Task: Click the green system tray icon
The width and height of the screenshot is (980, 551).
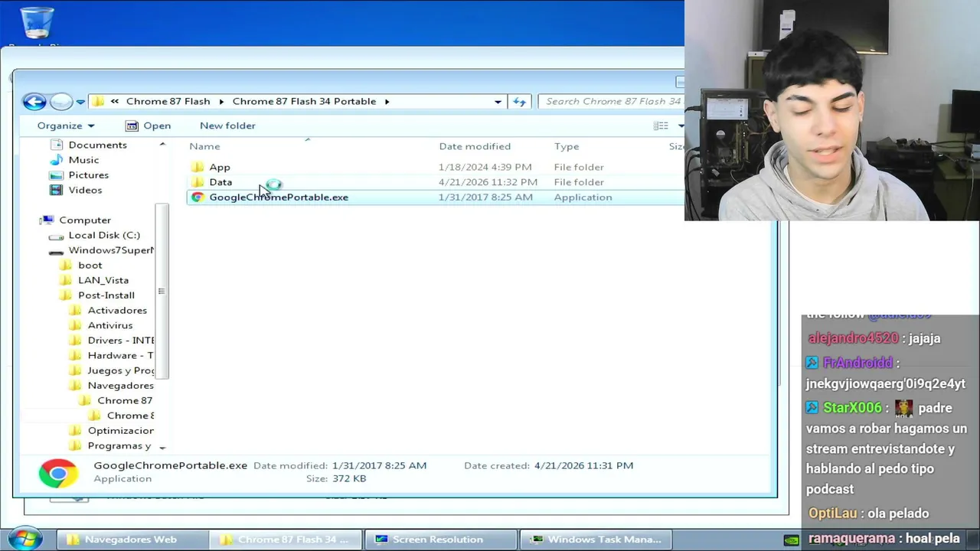Action: (x=792, y=540)
